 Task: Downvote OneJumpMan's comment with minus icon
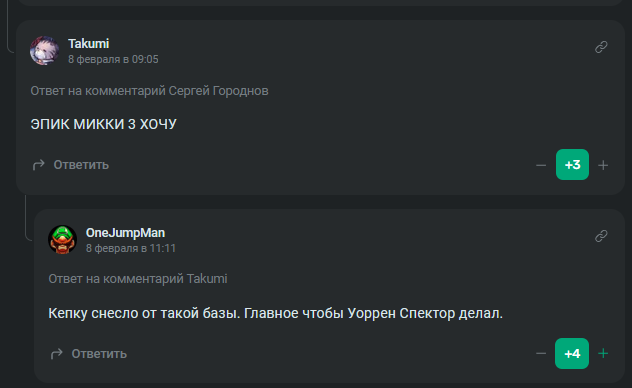tap(541, 354)
